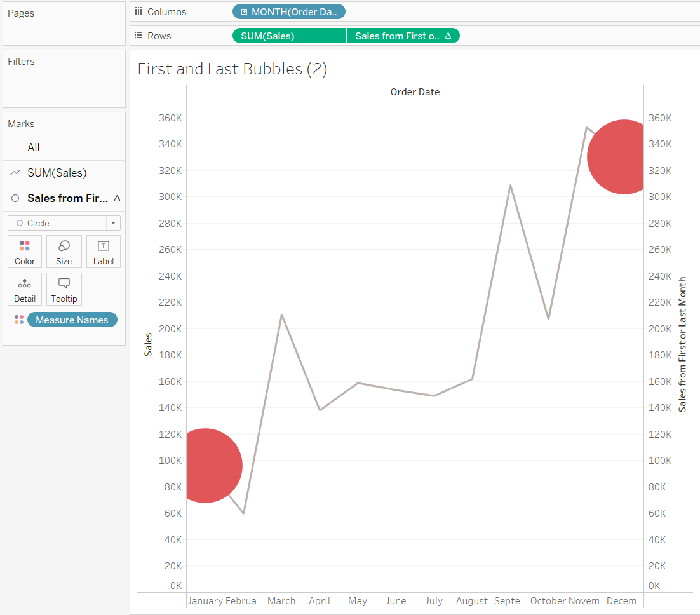Open the Size mark property
The image size is (700, 615).
coord(64,252)
